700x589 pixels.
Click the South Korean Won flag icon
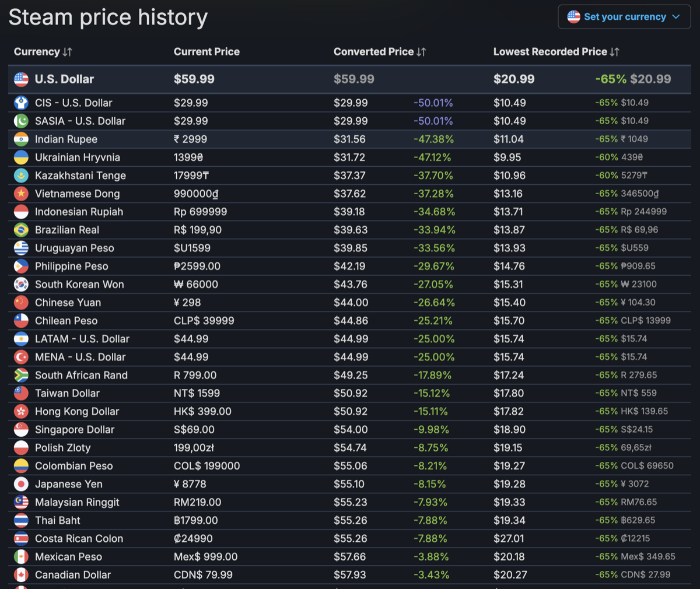coord(21,284)
